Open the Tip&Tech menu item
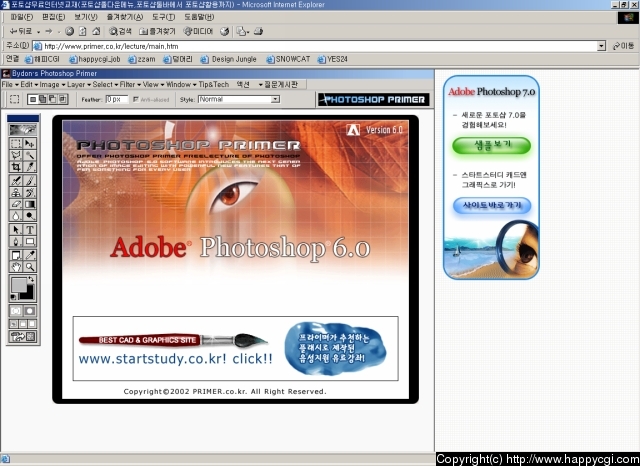Image resolution: width=640 pixels, height=466 pixels. click(213, 84)
